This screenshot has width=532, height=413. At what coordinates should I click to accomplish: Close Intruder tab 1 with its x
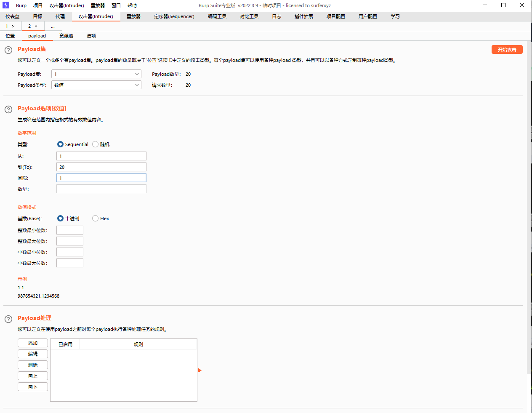13,26
